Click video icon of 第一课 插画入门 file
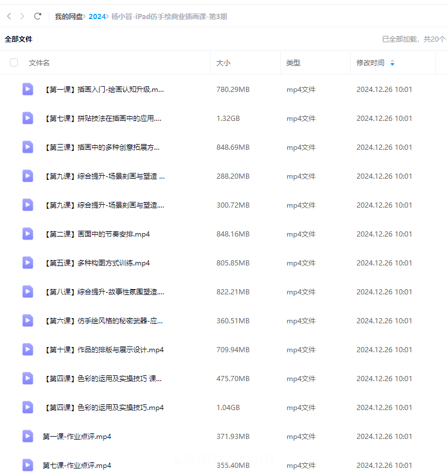This screenshot has width=448, height=476. (28, 89)
